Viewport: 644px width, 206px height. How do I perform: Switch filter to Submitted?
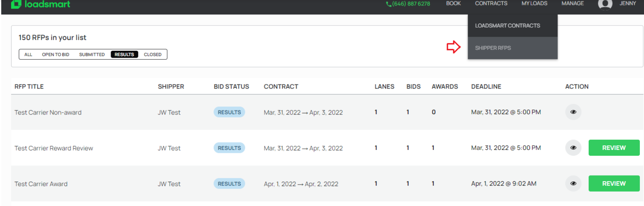[92, 54]
